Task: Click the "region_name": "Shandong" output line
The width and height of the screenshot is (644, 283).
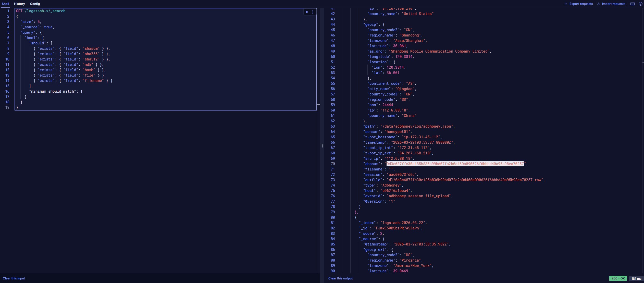Action: pos(395,35)
